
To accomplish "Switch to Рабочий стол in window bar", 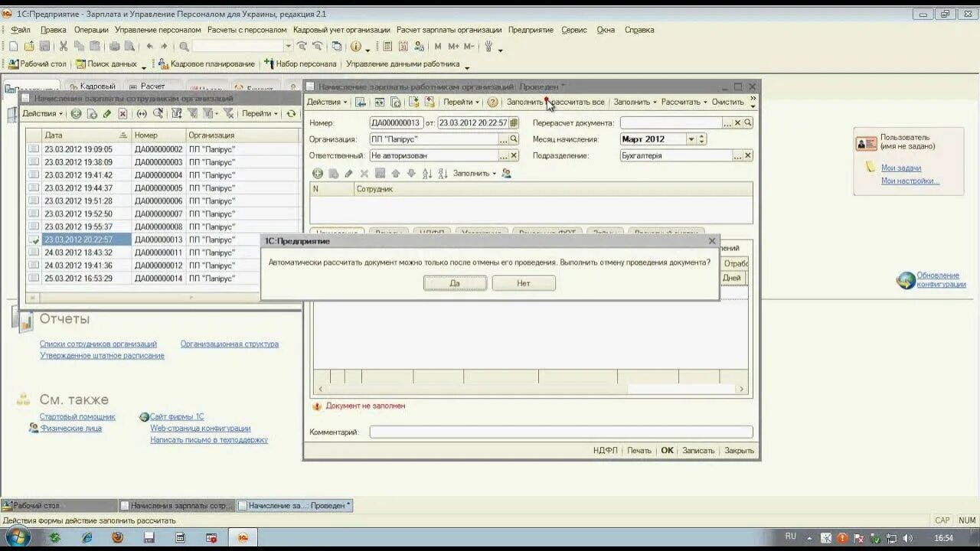I will click(x=59, y=506).
